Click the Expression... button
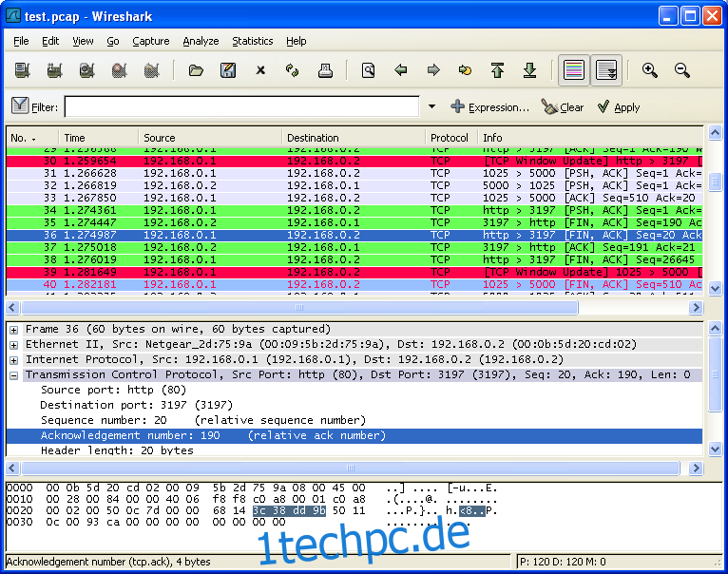 pos(489,107)
